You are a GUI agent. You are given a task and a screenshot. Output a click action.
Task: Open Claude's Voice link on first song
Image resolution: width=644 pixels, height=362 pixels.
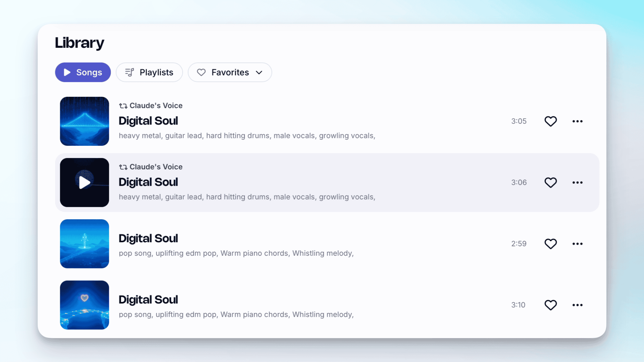click(x=156, y=106)
